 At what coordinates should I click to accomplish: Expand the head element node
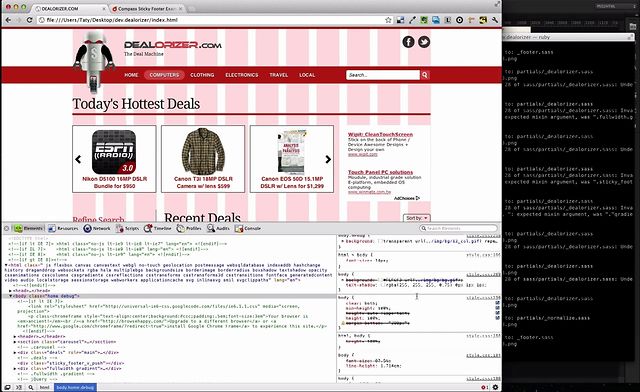click(x=11, y=291)
